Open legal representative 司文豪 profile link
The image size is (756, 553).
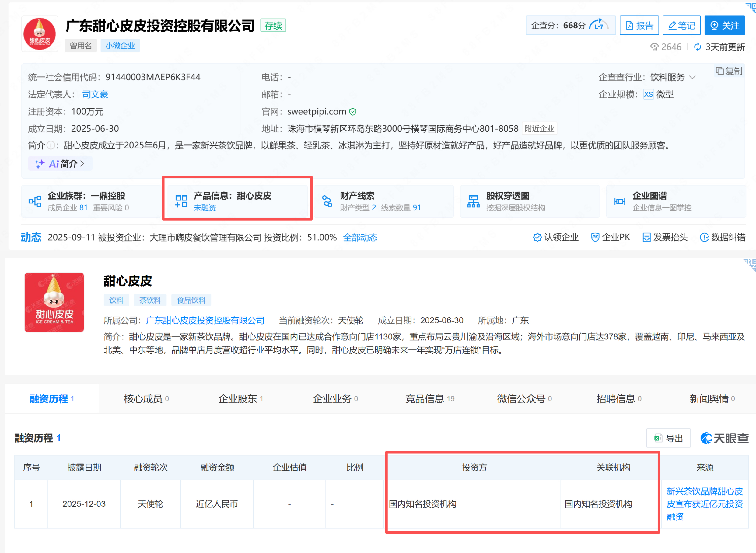pos(95,94)
